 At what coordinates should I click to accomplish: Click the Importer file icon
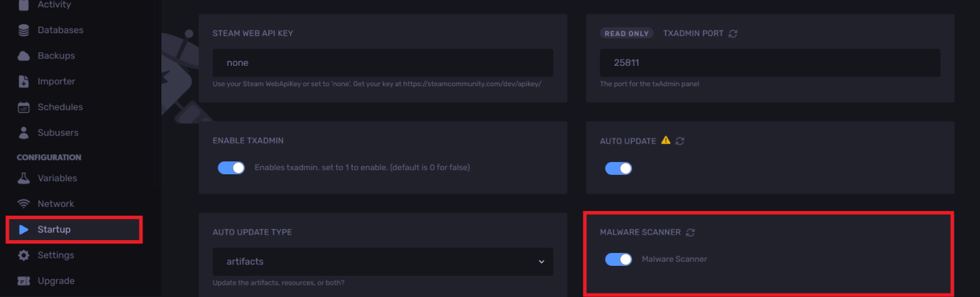[x=24, y=81]
